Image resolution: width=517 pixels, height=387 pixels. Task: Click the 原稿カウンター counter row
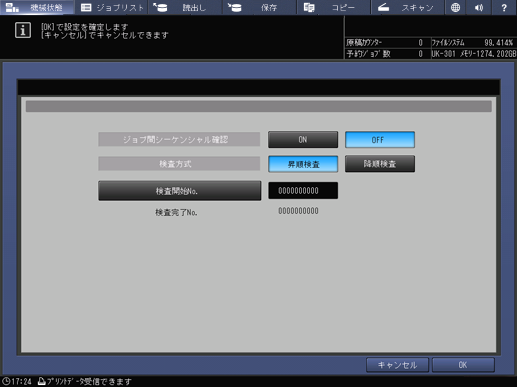[387, 43]
